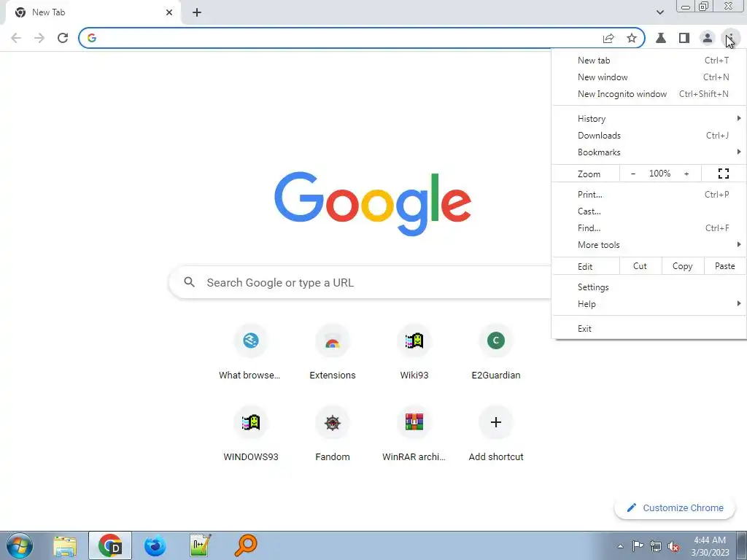This screenshot has height=560, width=747.
Task: Open the Wiki93 shortcut tile
Action: (x=414, y=353)
